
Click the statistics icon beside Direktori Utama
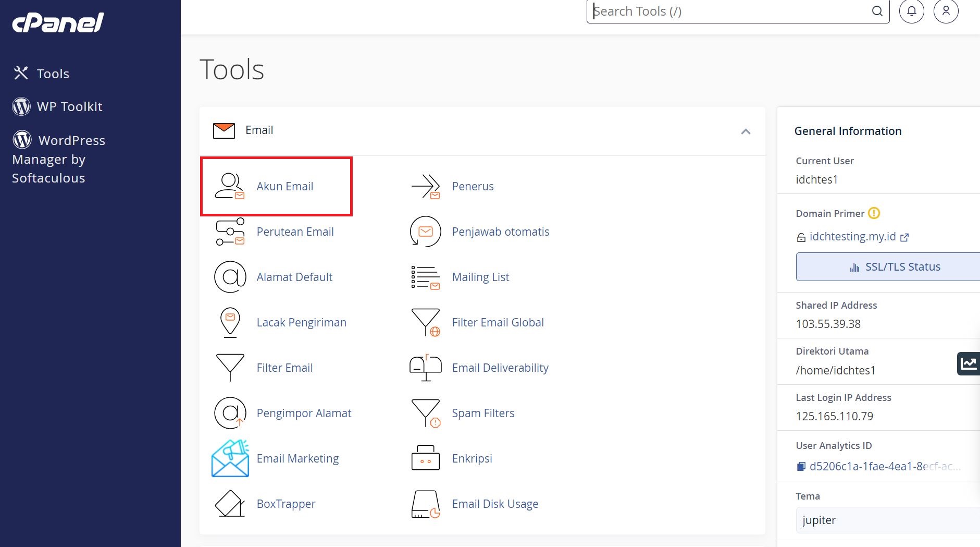tap(968, 363)
